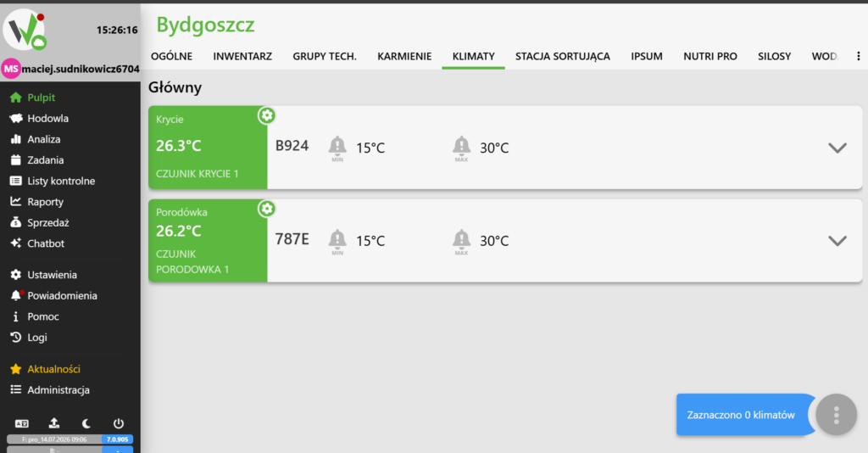This screenshot has height=453, width=868.
Task: Open settings gear on Porodówka card
Action: click(267, 209)
